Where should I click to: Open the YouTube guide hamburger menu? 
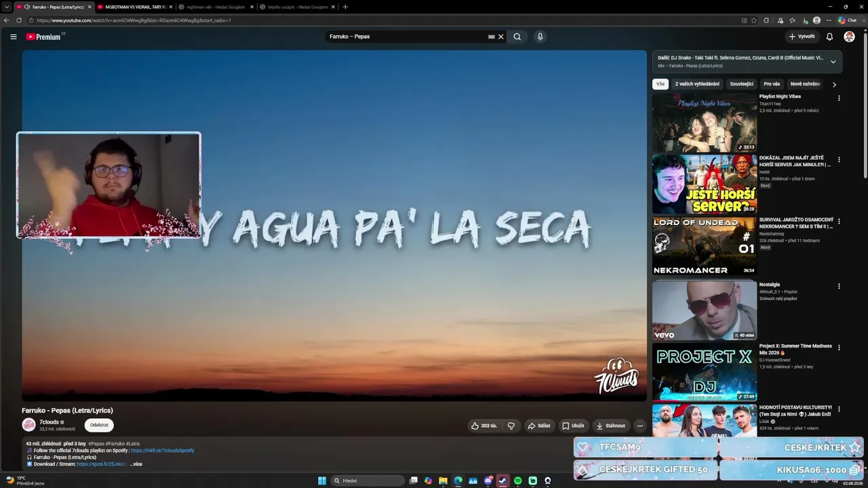(13, 37)
